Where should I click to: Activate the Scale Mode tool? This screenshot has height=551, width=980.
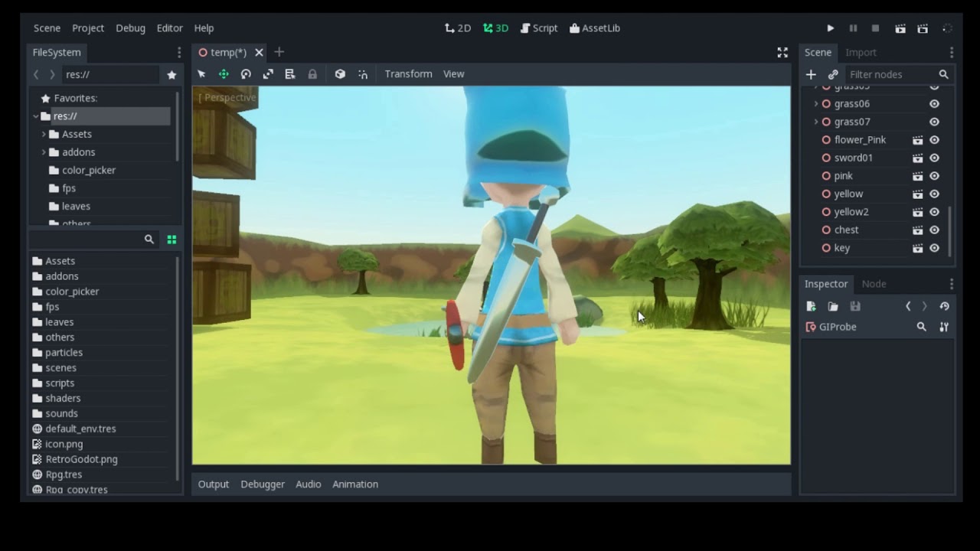click(268, 74)
